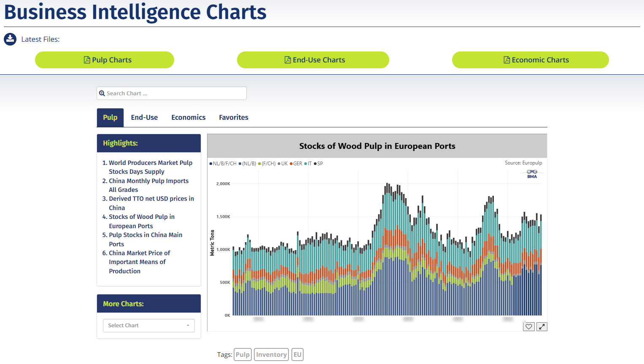This screenshot has width=644, height=364.
Task: Expand chart to fullscreen with arrows icon
Action: (542, 326)
